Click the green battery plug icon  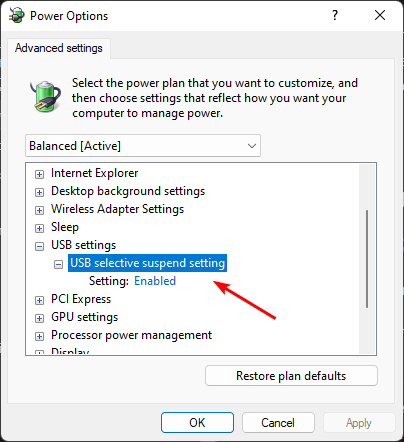click(x=45, y=96)
